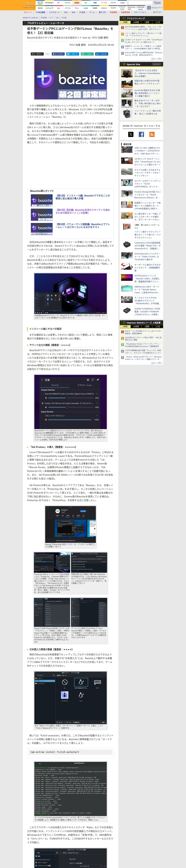This screenshot has height=868, width=186.
Task: Select スマートフォン in the category bar
Action: click(x=140, y=12)
